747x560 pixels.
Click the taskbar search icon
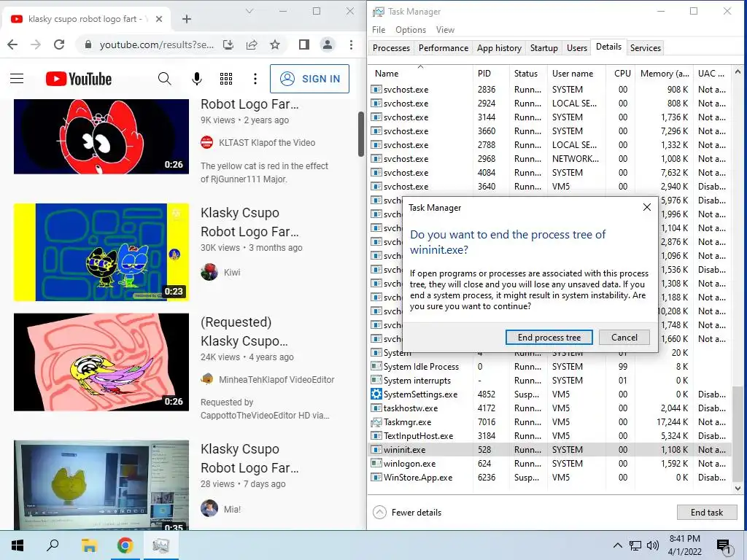pos(53,545)
